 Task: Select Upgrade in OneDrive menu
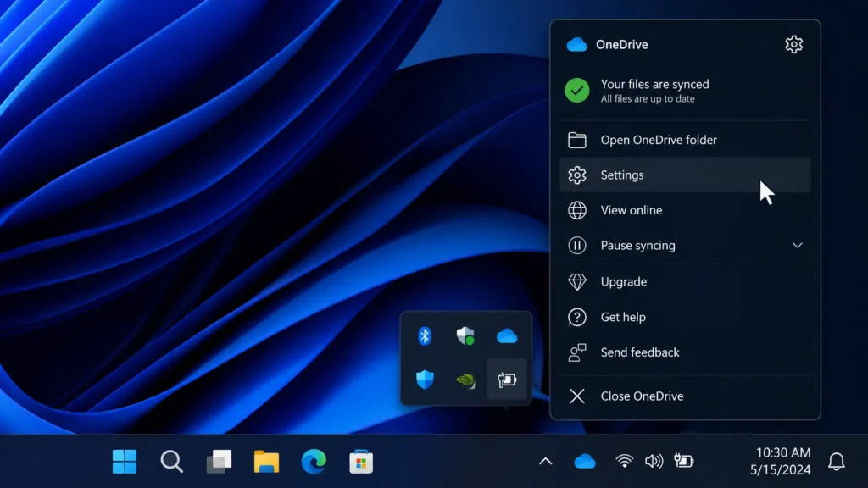tap(685, 281)
